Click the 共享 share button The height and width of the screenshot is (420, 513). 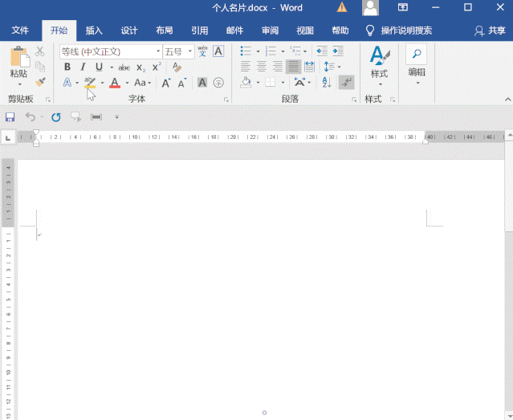pos(490,31)
